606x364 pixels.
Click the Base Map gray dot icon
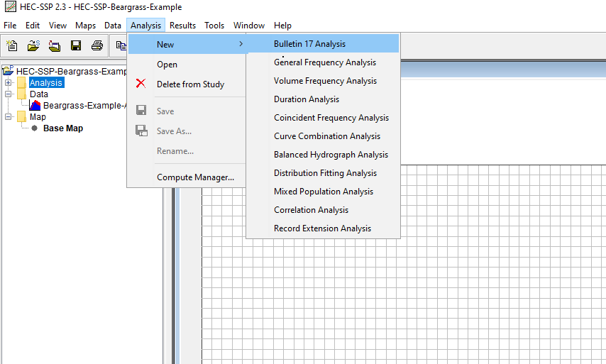pyautogui.click(x=34, y=128)
